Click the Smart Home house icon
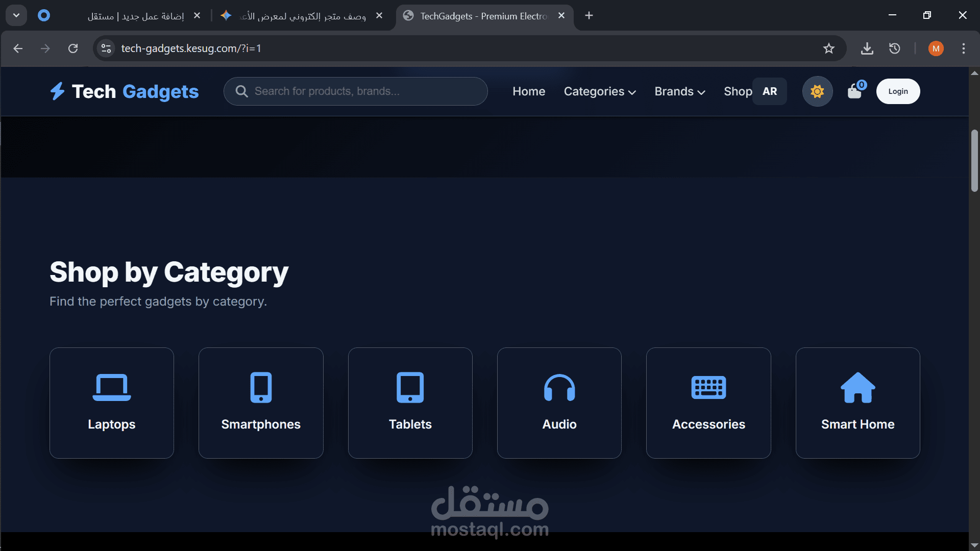The image size is (980, 551). (857, 387)
